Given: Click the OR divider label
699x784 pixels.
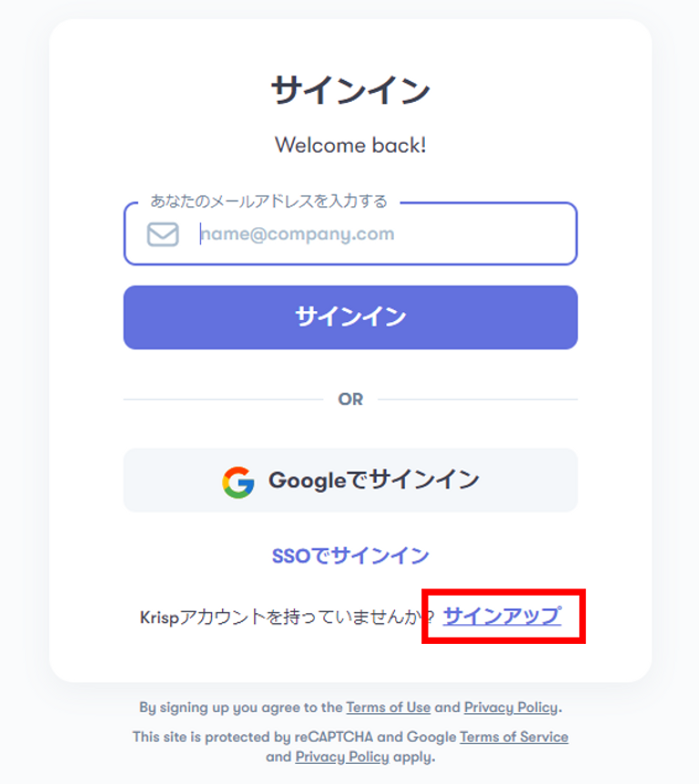Looking at the screenshot, I should pyautogui.click(x=350, y=399).
